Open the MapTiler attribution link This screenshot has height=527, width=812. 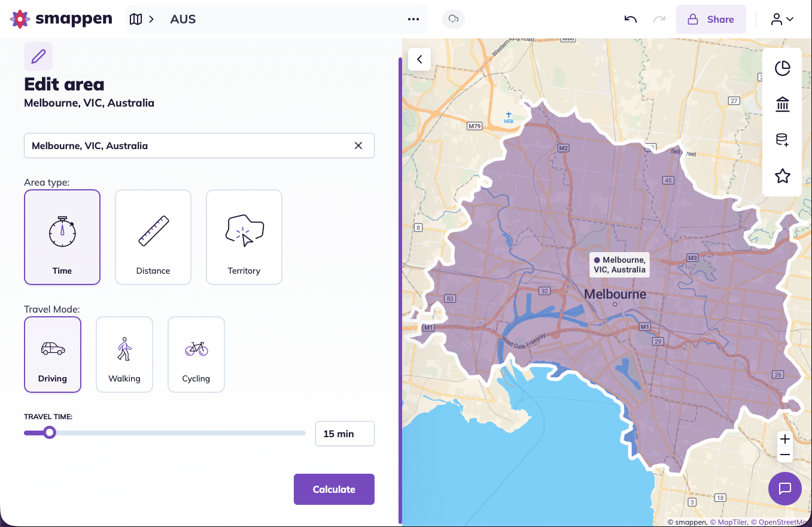coord(729,522)
